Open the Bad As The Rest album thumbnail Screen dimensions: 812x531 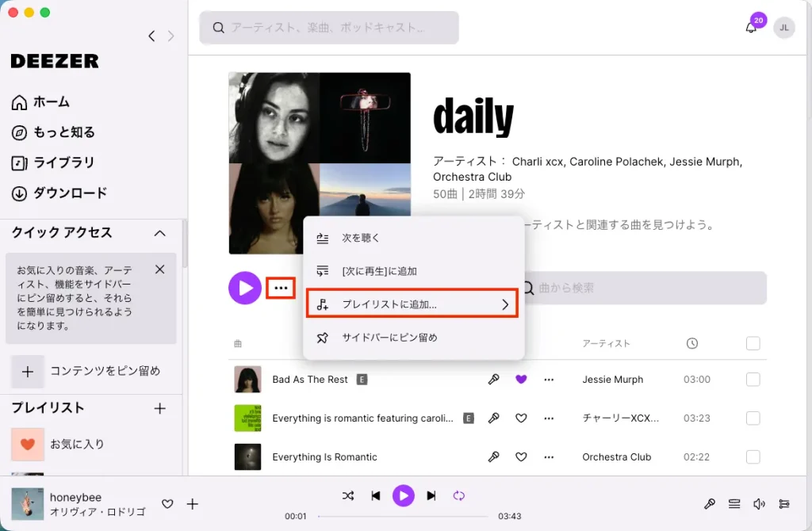(247, 380)
